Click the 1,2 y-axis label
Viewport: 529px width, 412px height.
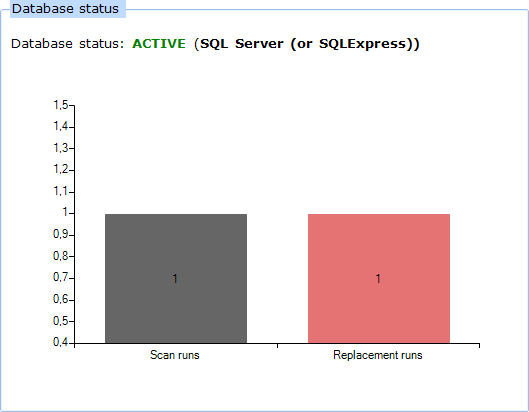(61, 169)
